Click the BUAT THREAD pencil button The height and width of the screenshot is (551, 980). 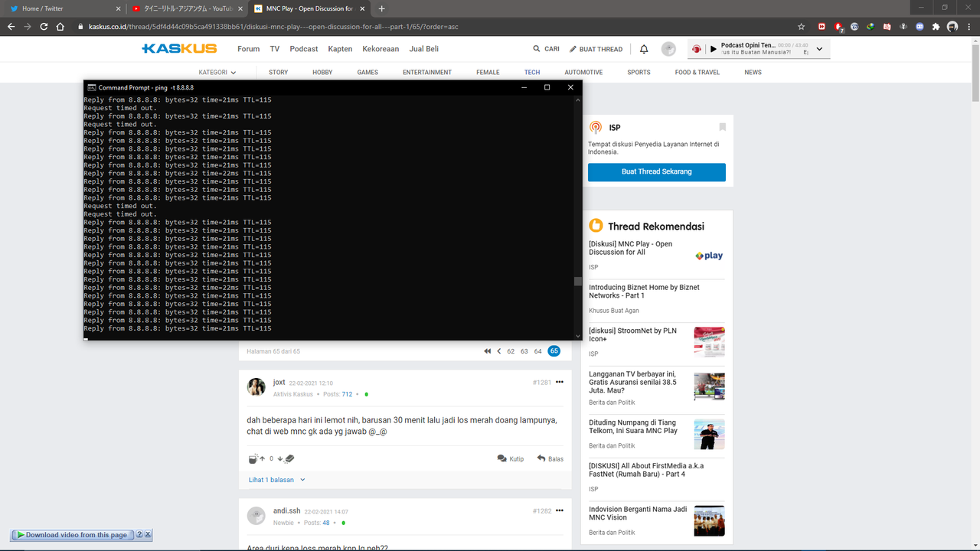pyautogui.click(x=596, y=49)
